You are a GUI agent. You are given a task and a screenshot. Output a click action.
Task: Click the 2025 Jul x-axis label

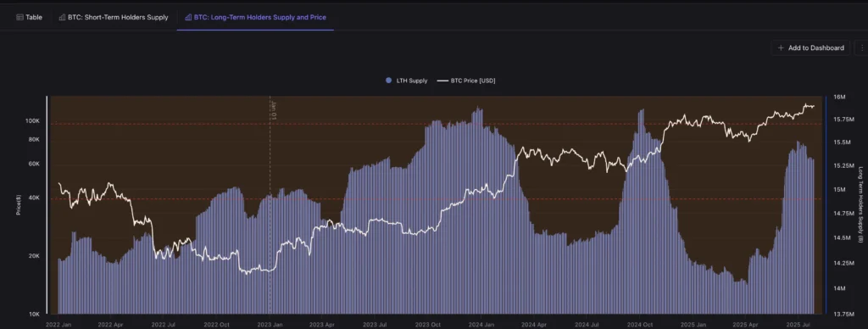coord(798,325)
